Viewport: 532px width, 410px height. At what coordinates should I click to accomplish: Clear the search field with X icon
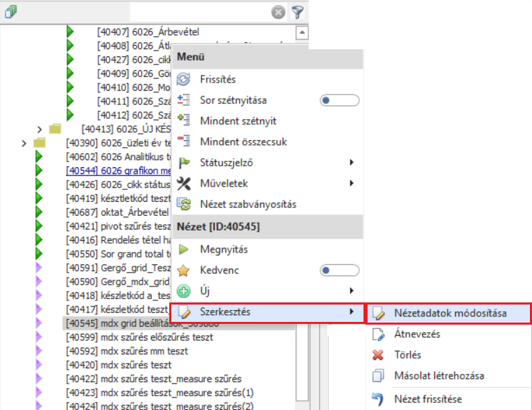[277, 12]
